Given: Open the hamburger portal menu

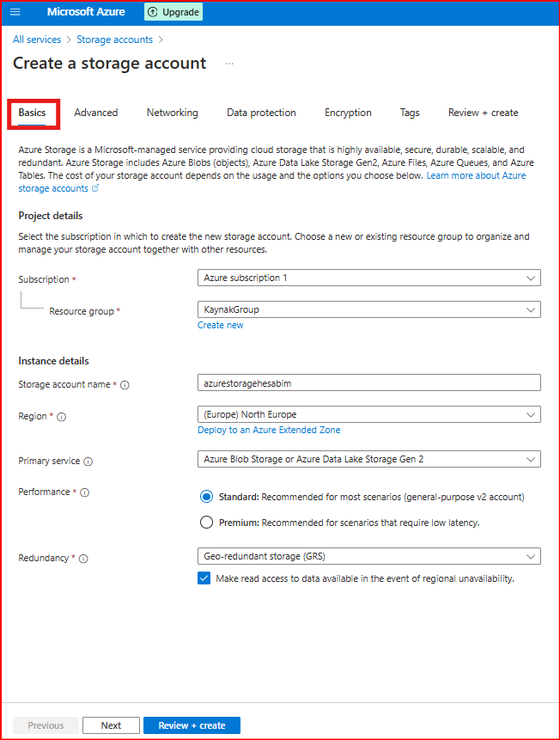Looking at the screenshot, I should point(15,12).
